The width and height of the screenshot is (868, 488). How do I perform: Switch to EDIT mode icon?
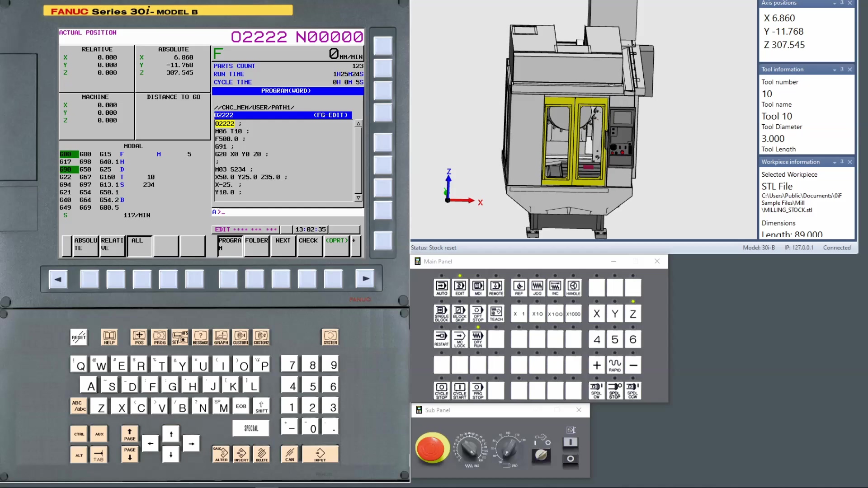[460, 287]
